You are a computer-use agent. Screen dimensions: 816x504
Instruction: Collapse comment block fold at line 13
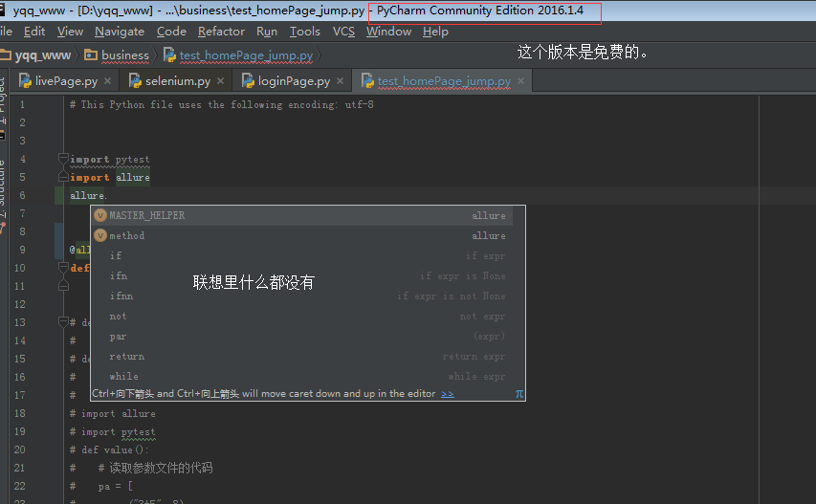click(x=63, y=322)
